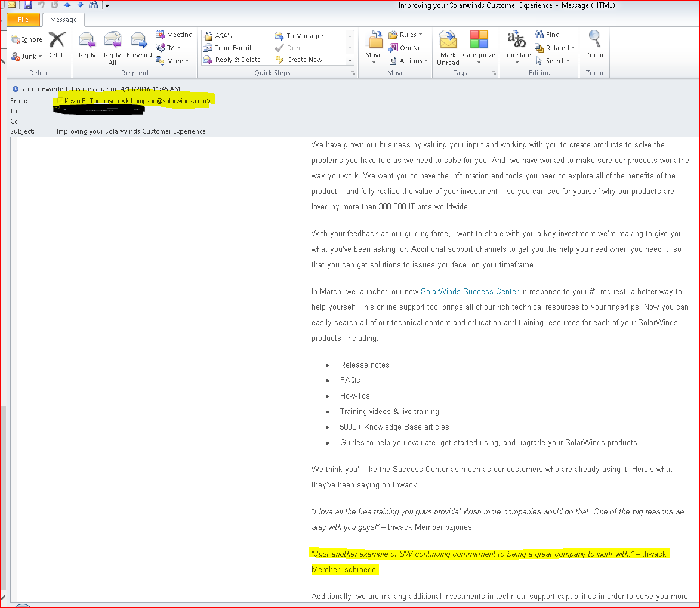Click the Ignore conversation icon
This screenshot has height=608, width=700.
click(x=26, y=39)
